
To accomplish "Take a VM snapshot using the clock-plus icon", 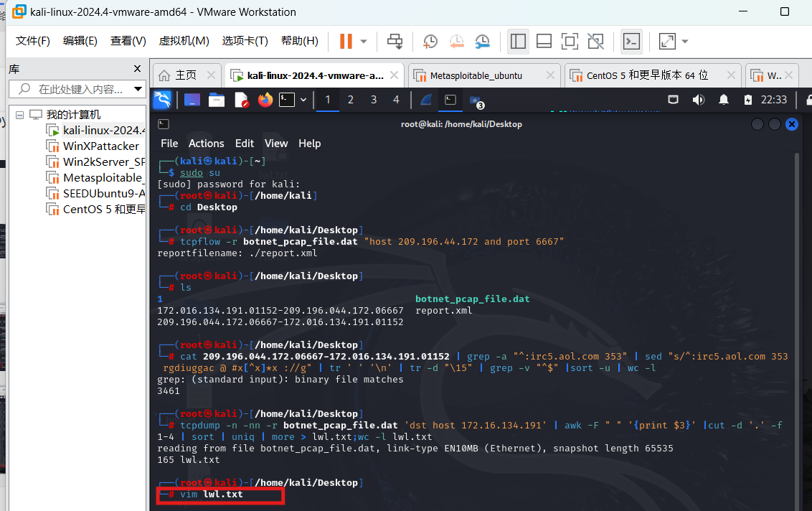I will tap(430, 42).
